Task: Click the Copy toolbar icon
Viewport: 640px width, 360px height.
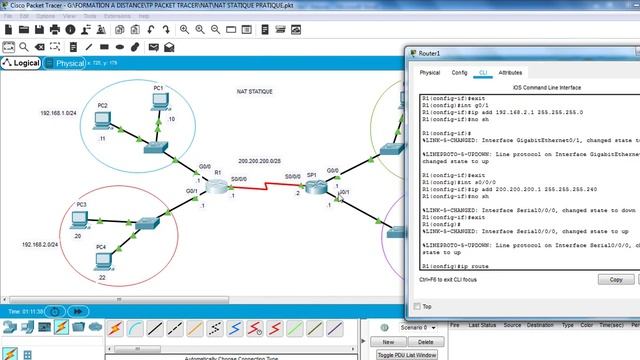Action: 120,29
